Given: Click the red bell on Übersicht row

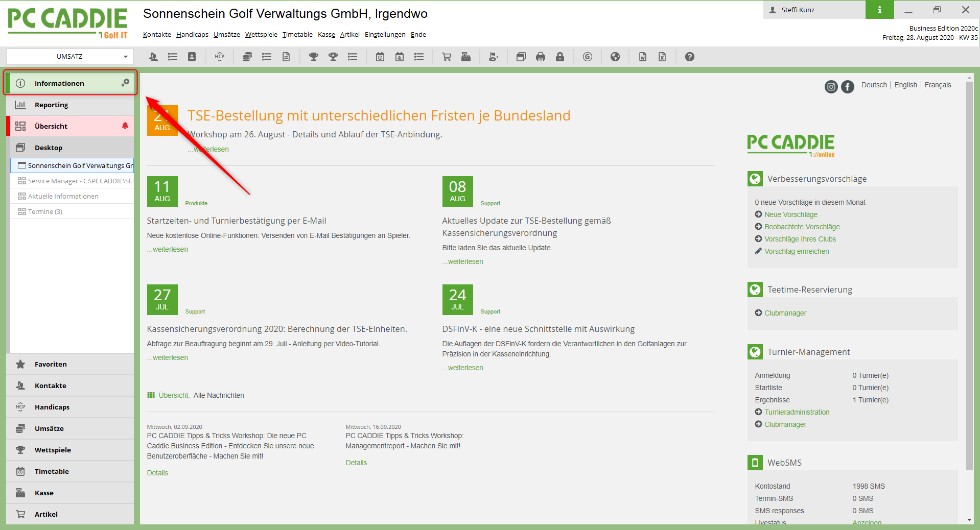Looking at the screenshot, I should coord(125,126).
